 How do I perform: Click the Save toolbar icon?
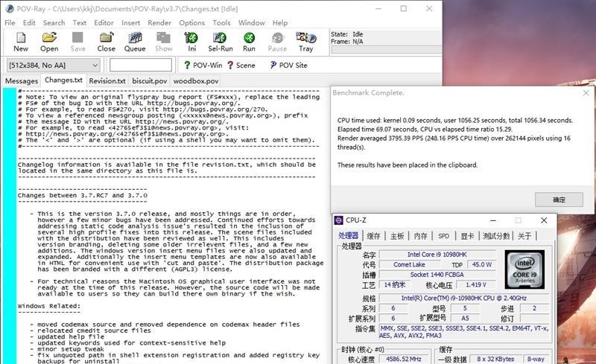[x=78, y=42]
